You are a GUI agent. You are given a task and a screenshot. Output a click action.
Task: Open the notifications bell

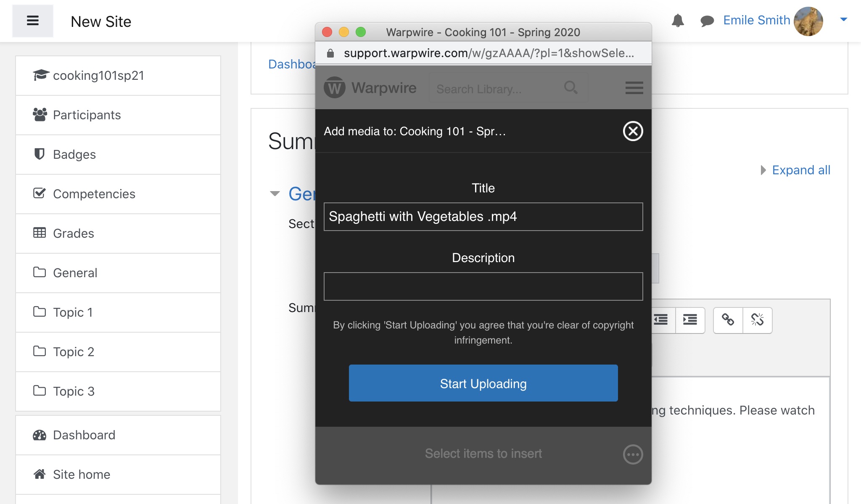click(x=677, y=20)
